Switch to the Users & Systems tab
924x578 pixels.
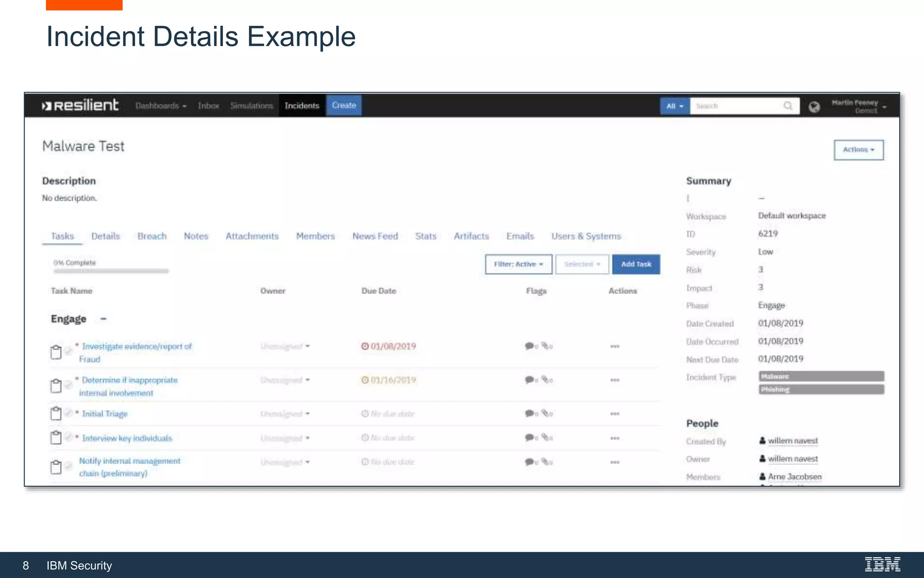tap(586, 236)
